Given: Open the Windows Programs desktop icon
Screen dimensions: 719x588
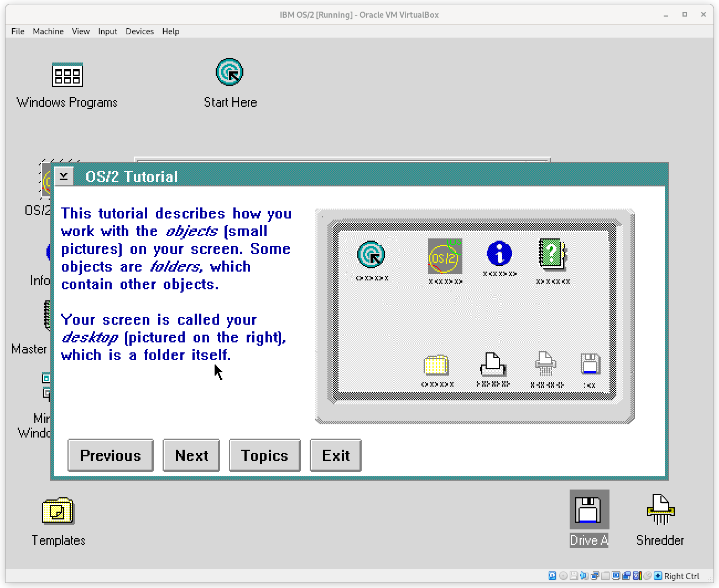Looking at the screenshot, I should pyautogui.click(x=67, y=75).
